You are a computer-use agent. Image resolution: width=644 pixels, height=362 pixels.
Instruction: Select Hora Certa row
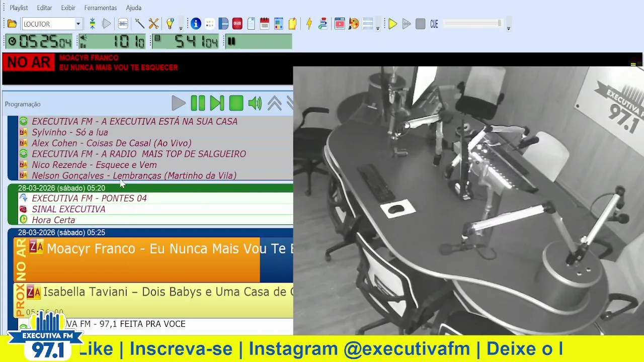(x=155, y=220)
